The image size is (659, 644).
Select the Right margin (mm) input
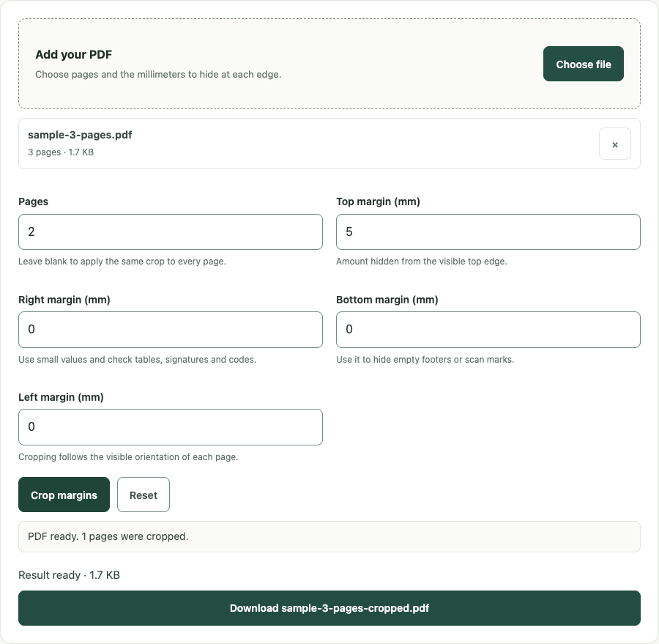(171, 330)
